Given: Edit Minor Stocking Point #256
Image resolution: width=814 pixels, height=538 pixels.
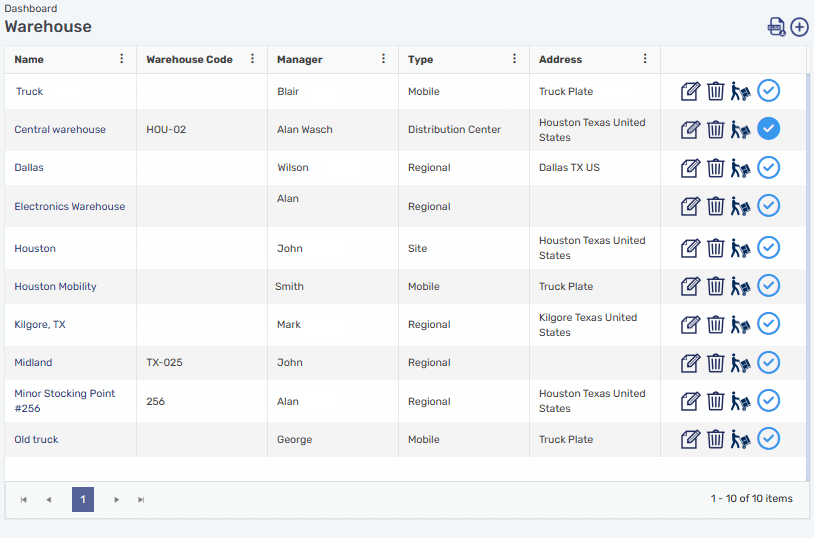Looking at the screenshot, I should coord(690,401).
